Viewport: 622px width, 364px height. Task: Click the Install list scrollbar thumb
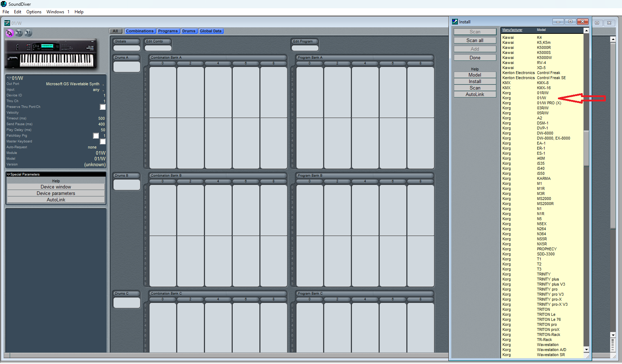tap(586, 148)
